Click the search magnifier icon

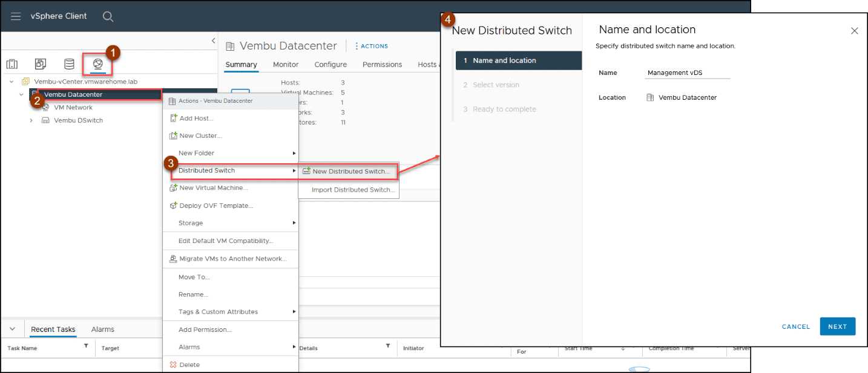pos(108,16)
